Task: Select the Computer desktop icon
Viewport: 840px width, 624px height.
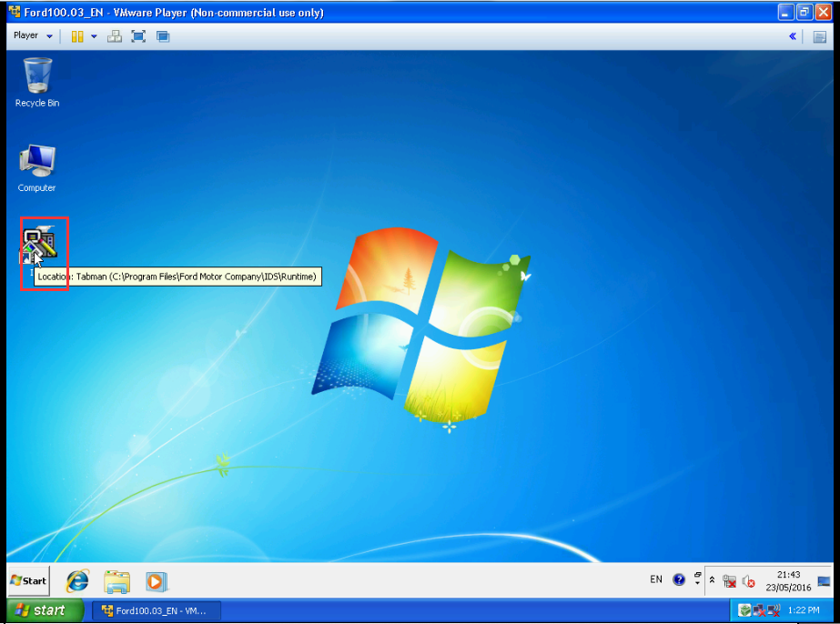Action: pyautogui.click(x=37, y=168)
